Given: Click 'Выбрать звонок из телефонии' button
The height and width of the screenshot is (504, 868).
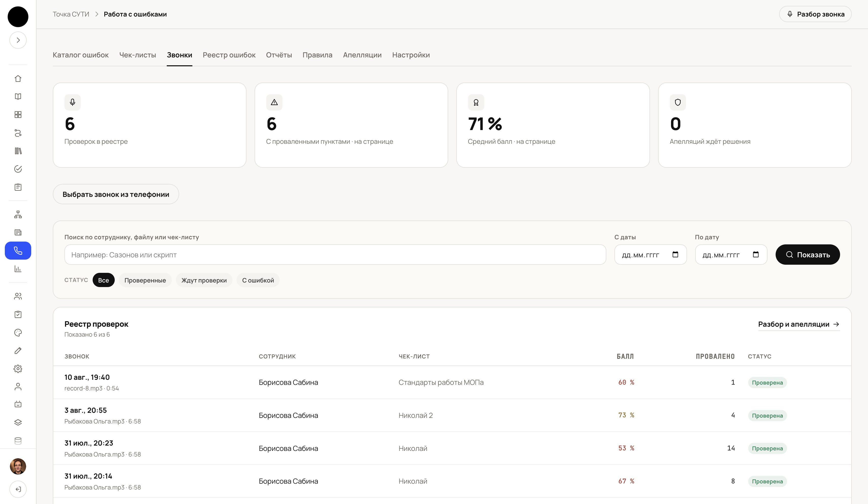Looking at the screenshot, I should click(116, 194).
